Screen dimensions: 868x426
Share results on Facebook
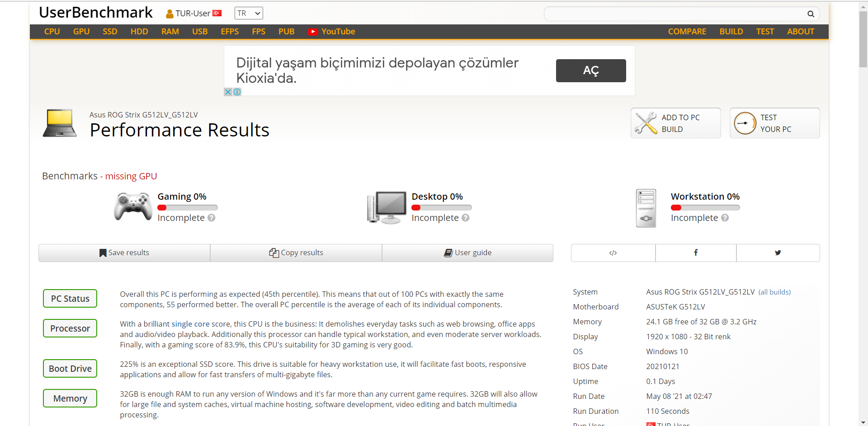(x=696, y=253)
